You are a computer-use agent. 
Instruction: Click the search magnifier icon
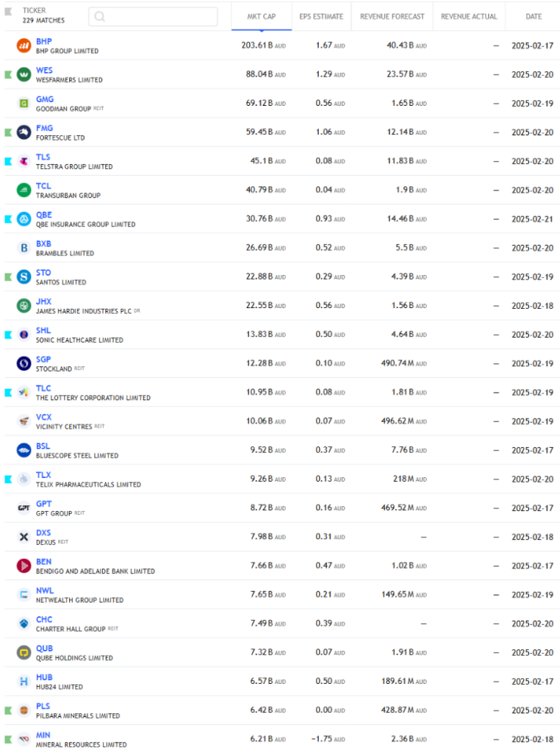click(x=99, y=17)
